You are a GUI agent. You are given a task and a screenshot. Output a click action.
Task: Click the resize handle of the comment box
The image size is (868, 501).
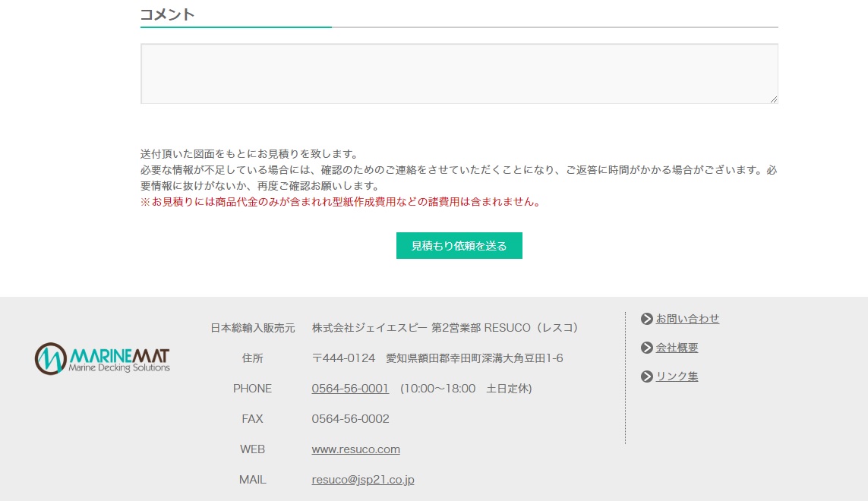[x=773, y=99]
